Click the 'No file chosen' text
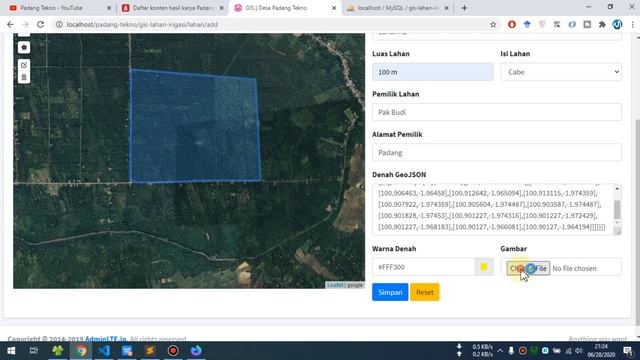This screenshot has height=360, width=640. [x=574, y=268]
